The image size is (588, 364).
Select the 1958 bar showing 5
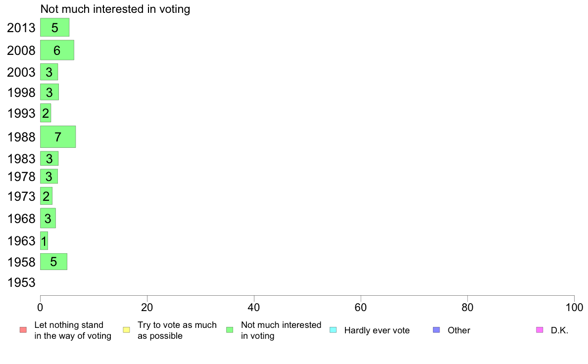point(53,262)
